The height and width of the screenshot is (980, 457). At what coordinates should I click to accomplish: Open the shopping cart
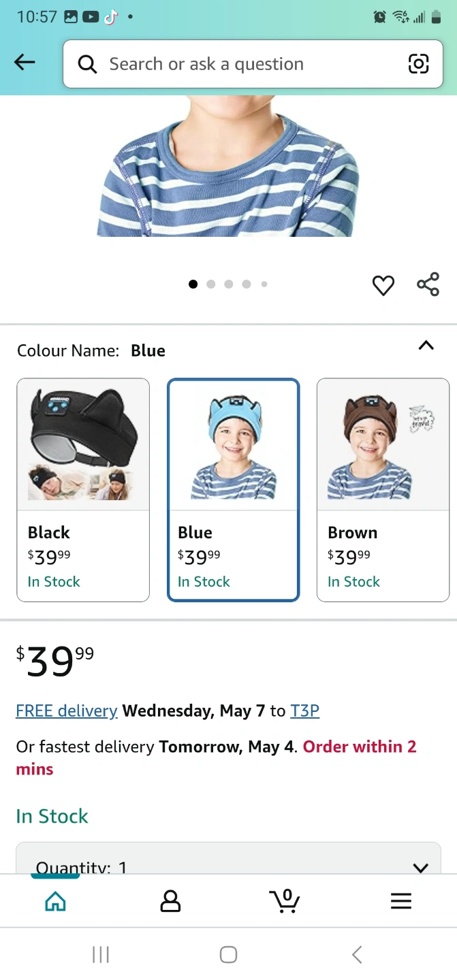click(x=285, y=901)
